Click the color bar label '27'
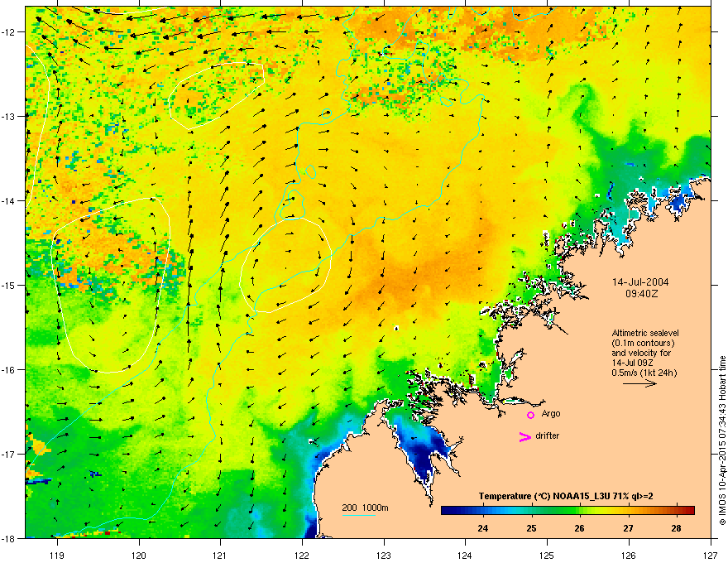 (x=628, y=528)
